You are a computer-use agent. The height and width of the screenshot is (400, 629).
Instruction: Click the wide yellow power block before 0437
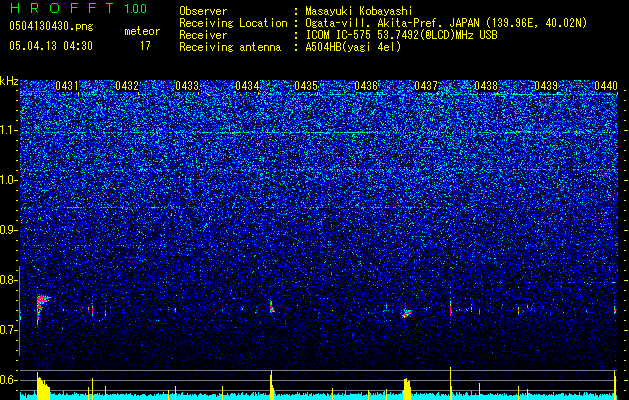[407, 389]
